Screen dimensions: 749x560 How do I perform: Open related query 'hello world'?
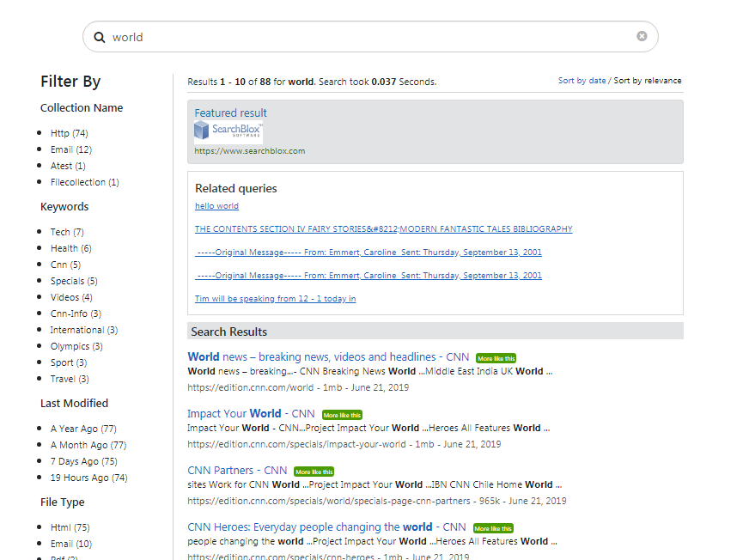[x=216, y=206]
